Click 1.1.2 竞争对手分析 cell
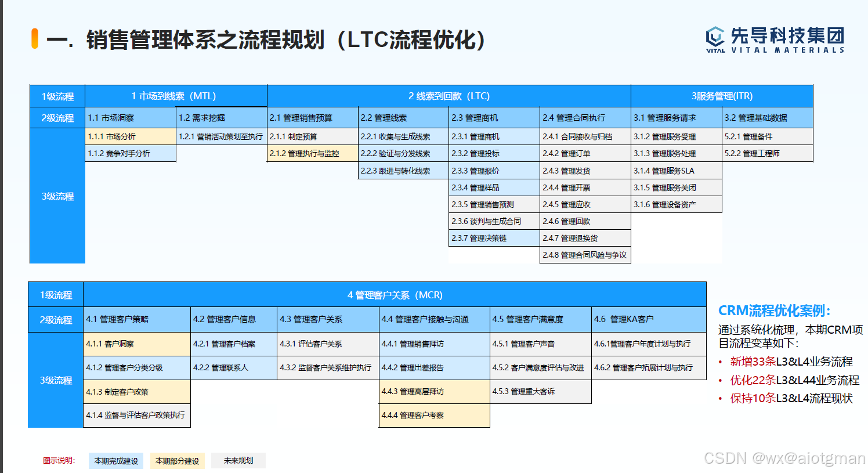The width and height of the screenshot is (868, 473). pyautogui.click(x=131, y=153)
